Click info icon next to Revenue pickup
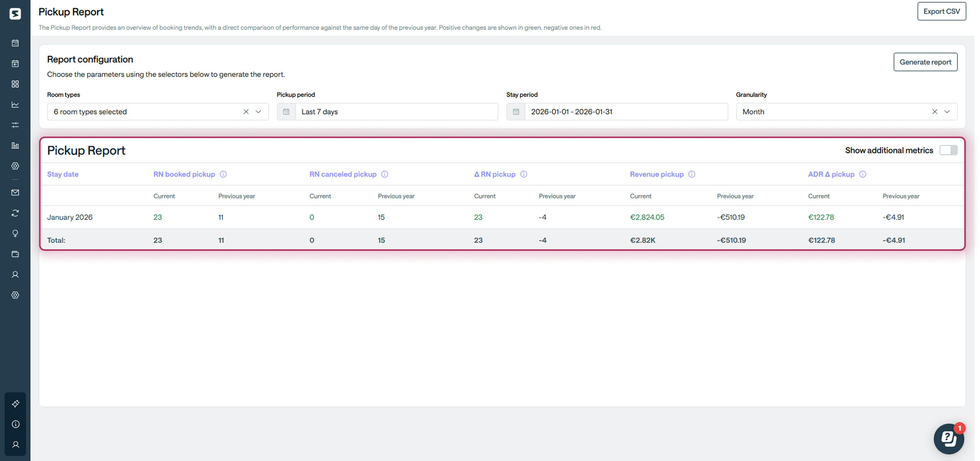This screenshot has width=980, height=461. pyautogui.click(x=692, y=174)
